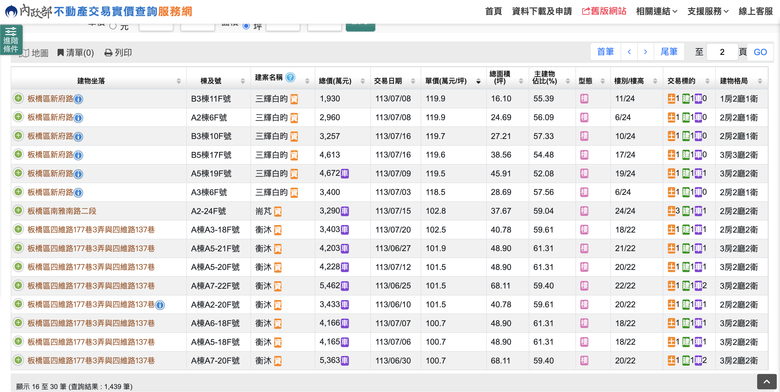Open 資料下載及申請 in navigation

pos(542,11)
